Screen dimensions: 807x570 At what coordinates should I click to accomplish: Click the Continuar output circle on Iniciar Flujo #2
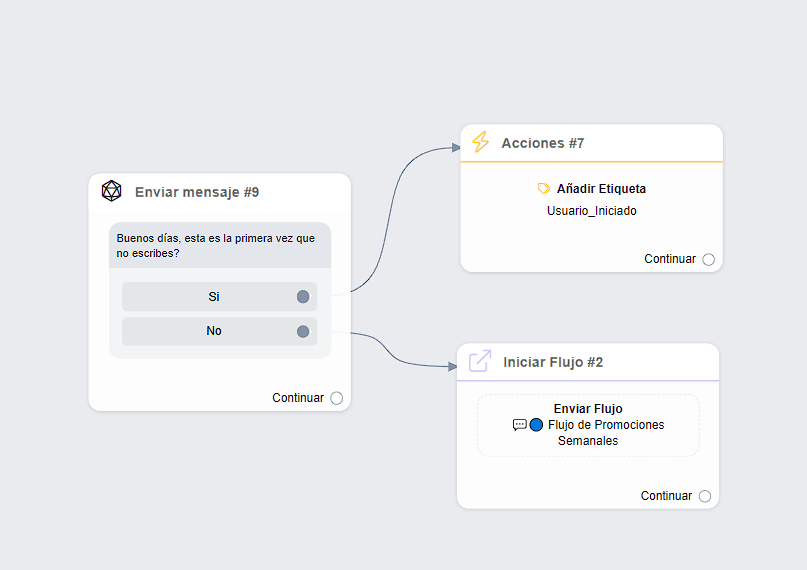coord(705,496)
